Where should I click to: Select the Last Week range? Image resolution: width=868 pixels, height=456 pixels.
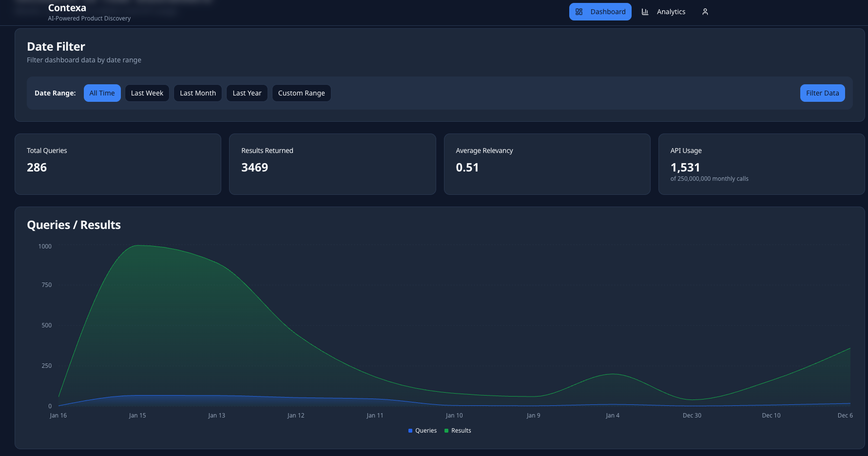pyautogui.click(x=147, y=93)
